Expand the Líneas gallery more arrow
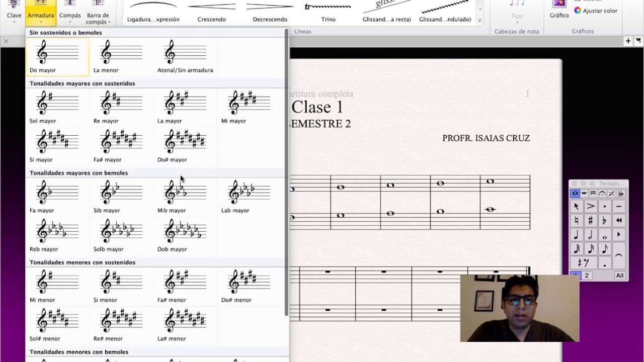The image size is (644, 362). click(479, 21)
